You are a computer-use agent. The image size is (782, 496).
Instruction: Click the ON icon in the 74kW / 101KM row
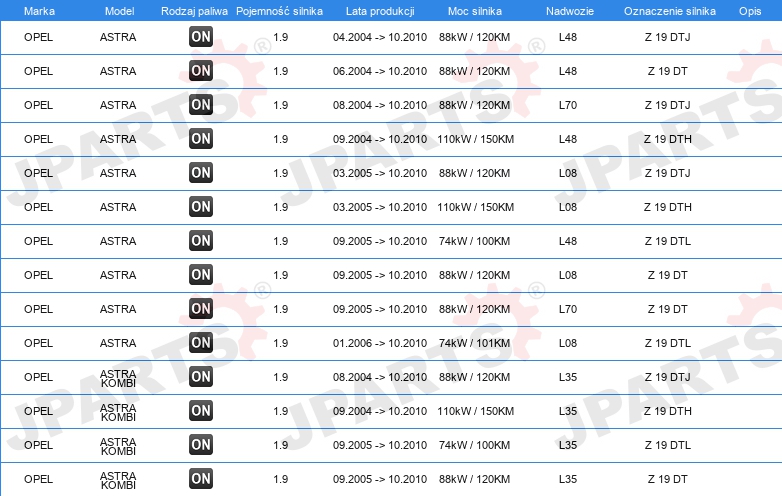point(201,342)
